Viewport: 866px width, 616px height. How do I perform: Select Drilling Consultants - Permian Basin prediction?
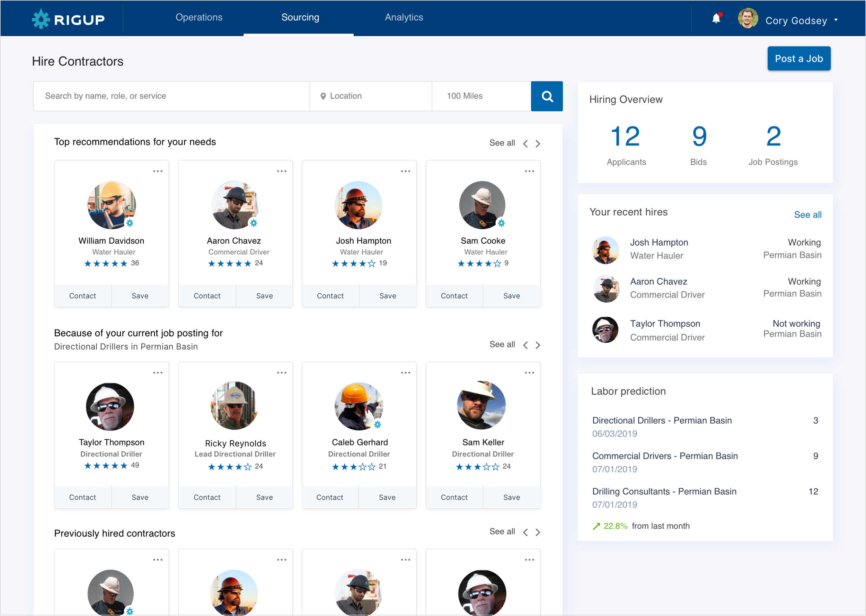[705, 498]
